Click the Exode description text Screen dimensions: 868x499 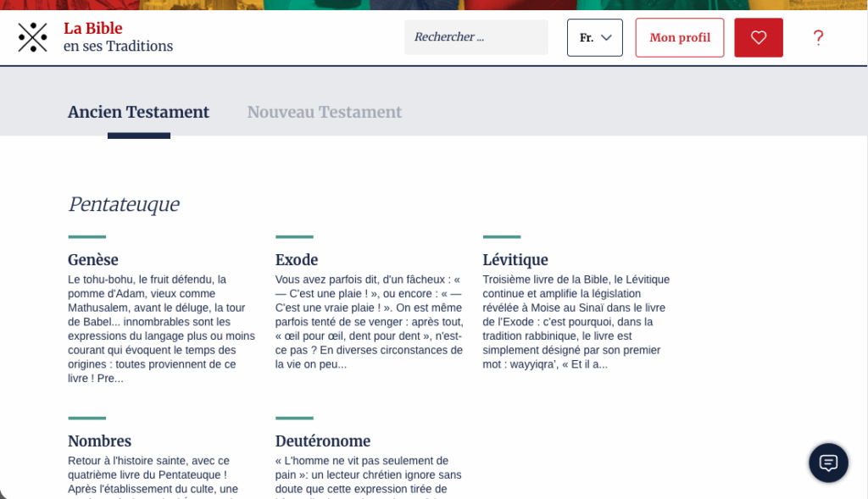[369, 322]
